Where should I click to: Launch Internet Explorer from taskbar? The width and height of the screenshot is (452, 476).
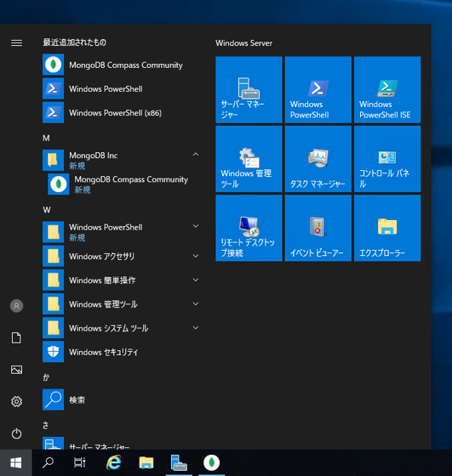pyautogui.click(x=114, y=462)
